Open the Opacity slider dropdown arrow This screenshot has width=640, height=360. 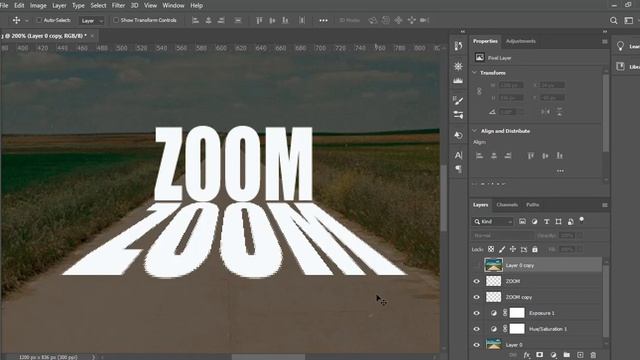(x=579, y=236)
